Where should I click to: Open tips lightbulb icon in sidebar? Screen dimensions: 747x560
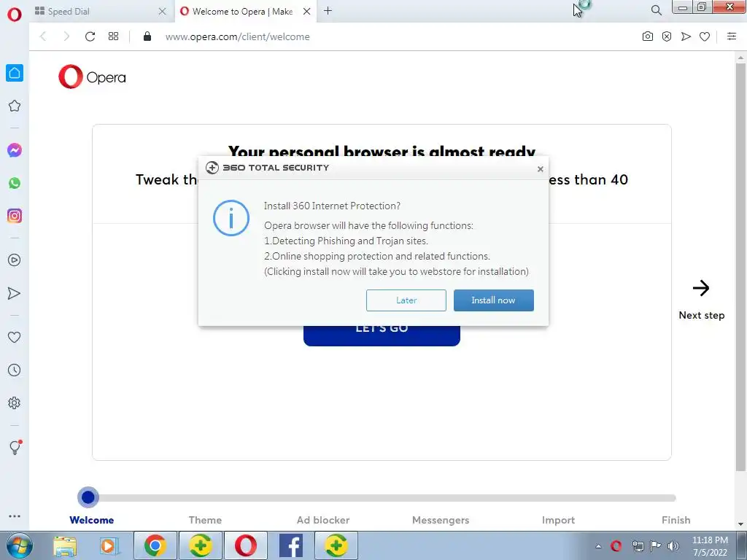[15, 447]
